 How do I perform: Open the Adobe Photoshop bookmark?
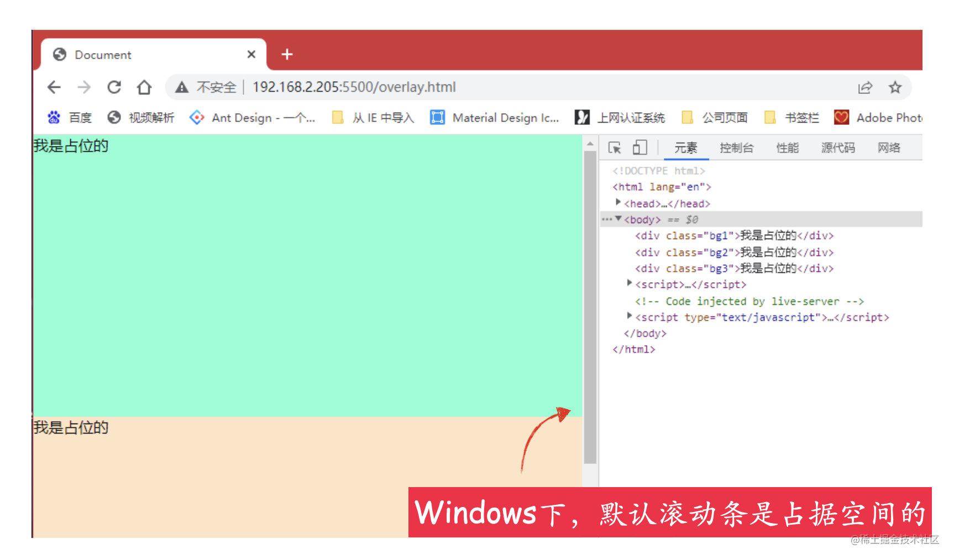tap(878, 118)
